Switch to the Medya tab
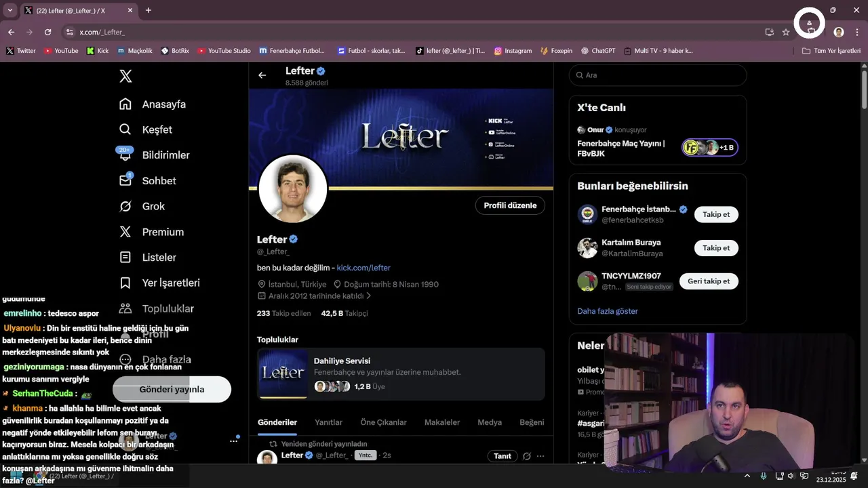The width and height of the screenshot is (868, 488). click(x=490, y=422)
